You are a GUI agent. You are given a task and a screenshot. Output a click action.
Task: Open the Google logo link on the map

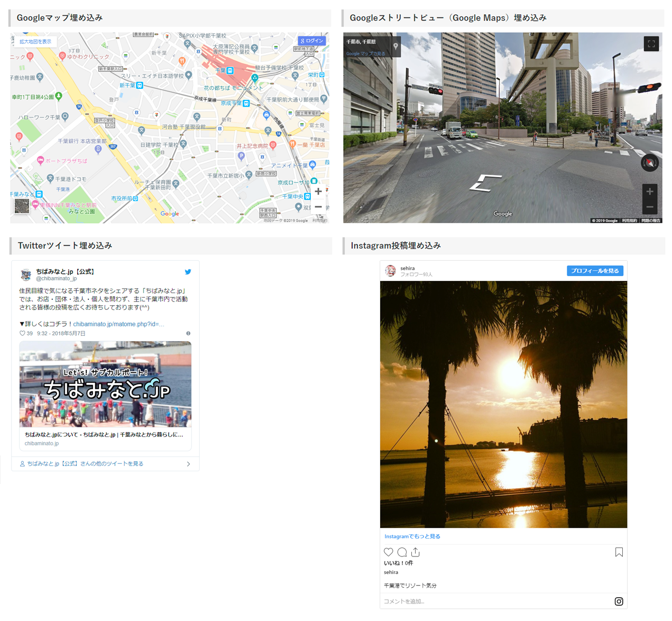tap(170, 214)
